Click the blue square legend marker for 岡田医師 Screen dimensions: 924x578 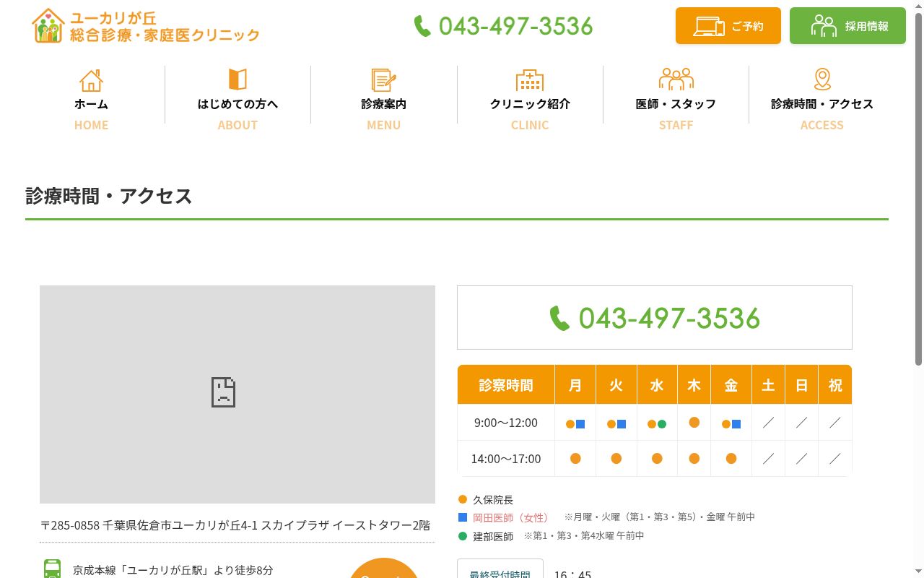(463, 517)
